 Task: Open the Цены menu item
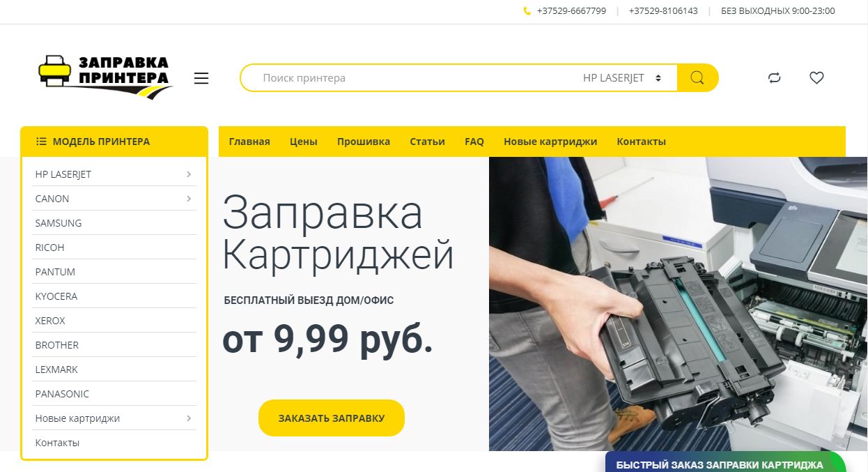coord(304,142)
